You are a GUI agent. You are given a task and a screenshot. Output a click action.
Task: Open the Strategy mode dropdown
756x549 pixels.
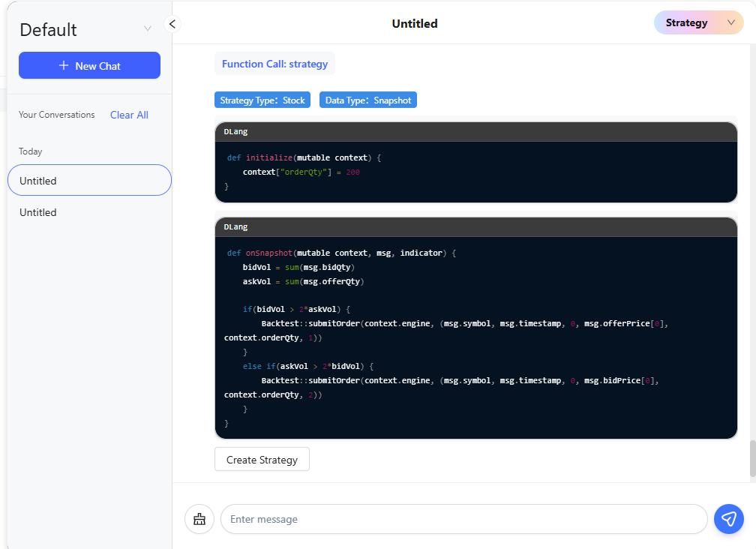(x=698, y=22)
